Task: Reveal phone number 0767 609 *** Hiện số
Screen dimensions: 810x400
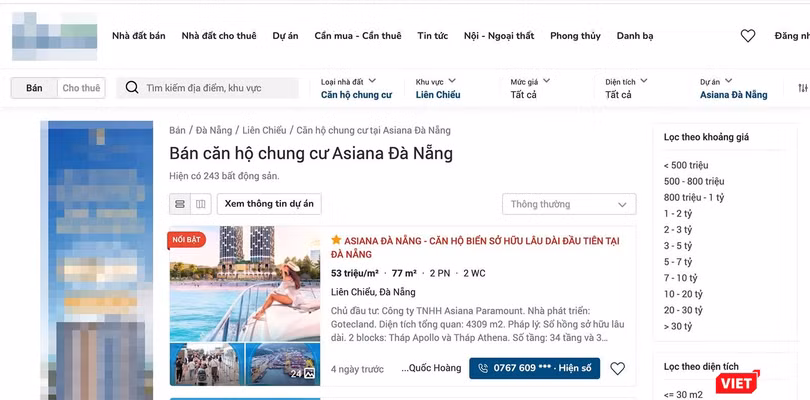Action: click(535, 368)
